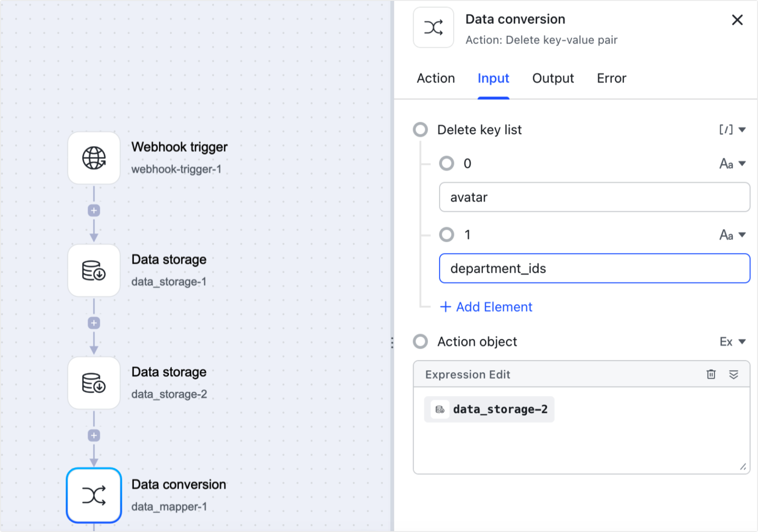Click the avatar input field
The image size is (758, 532).
(594, 197)
